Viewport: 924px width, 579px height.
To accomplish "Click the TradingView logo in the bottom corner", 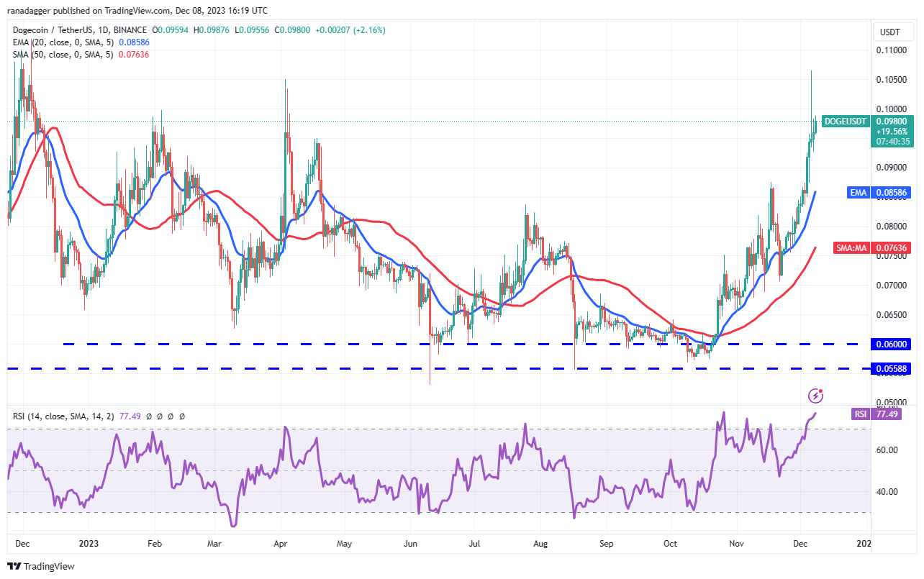I will [x=41, y=566].
